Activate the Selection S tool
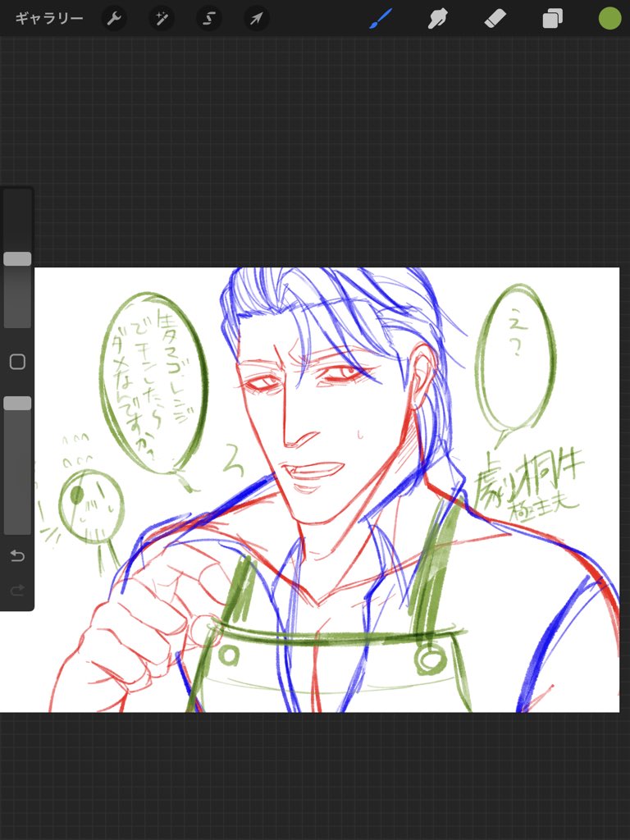This screenshot has height=840, width=630. [x=208, y=19]
